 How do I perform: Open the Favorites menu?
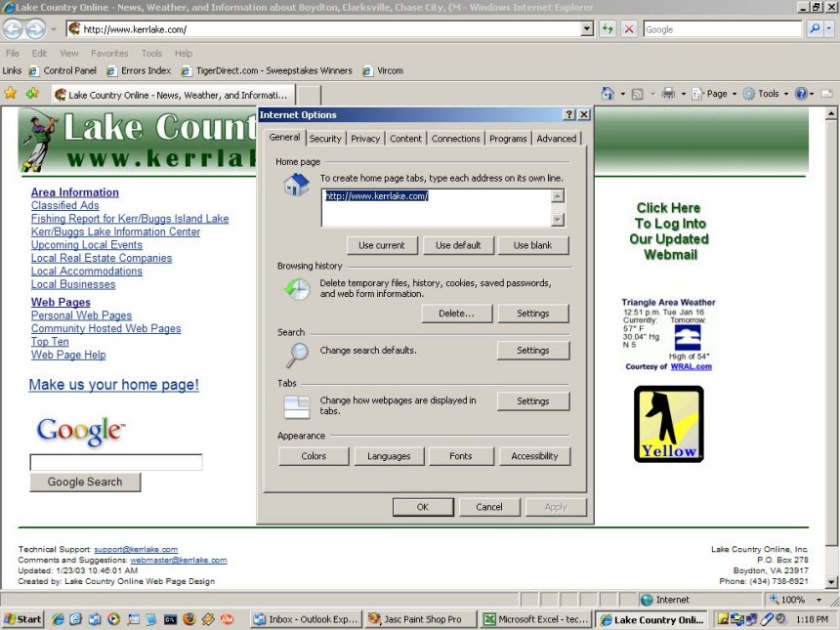pos(109,53)
